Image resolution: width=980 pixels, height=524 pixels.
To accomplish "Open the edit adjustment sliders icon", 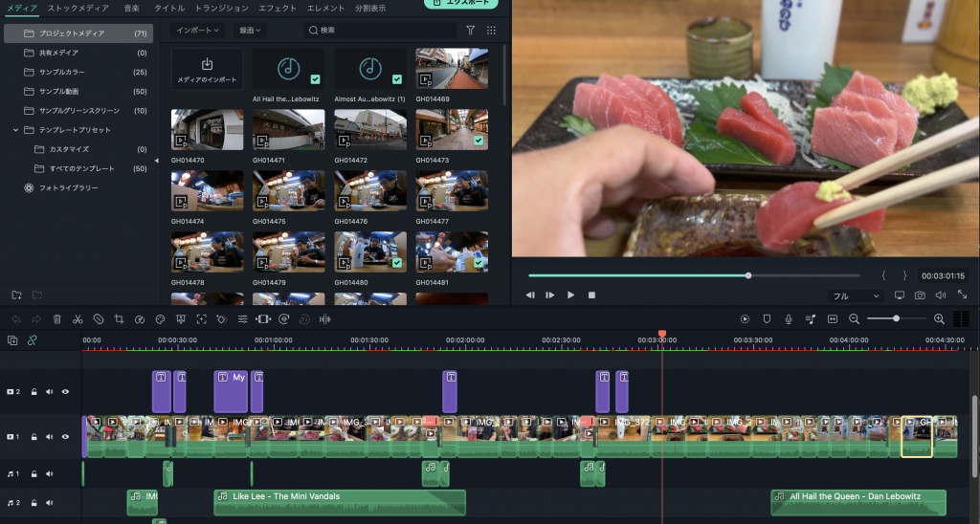I will 242,319.
